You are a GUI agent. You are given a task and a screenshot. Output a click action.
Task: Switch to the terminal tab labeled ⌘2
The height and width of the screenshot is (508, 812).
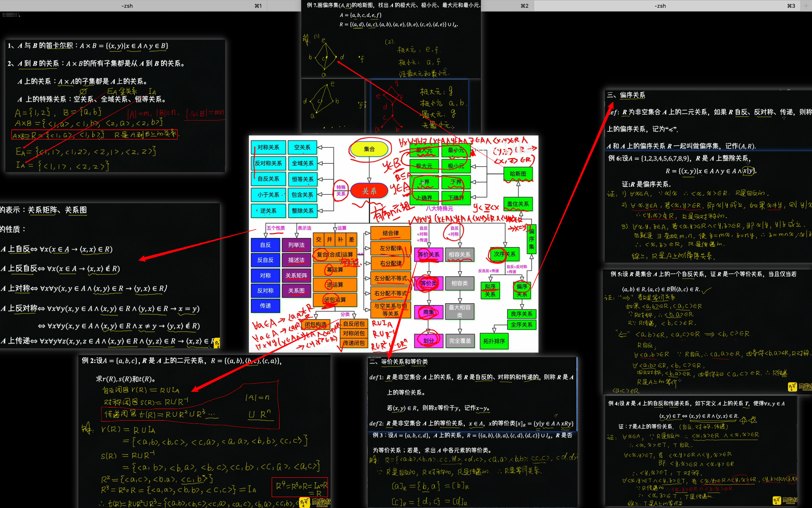coord(507,6)
